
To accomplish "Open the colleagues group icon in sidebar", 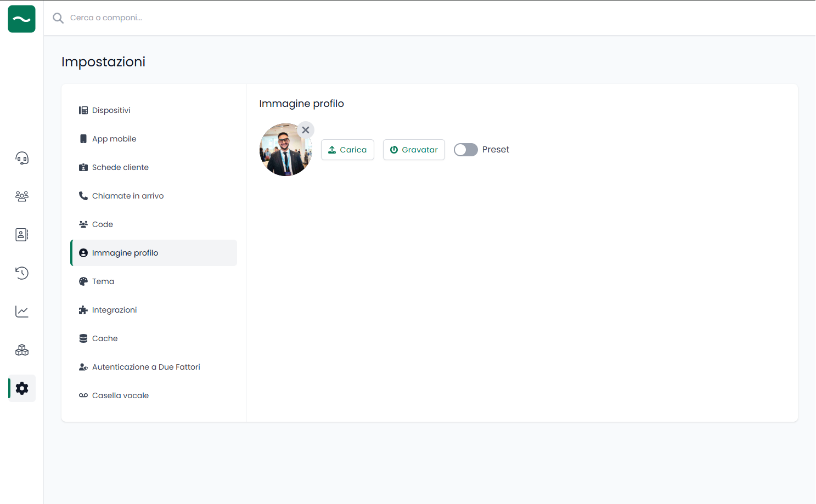I will (22, 196).
